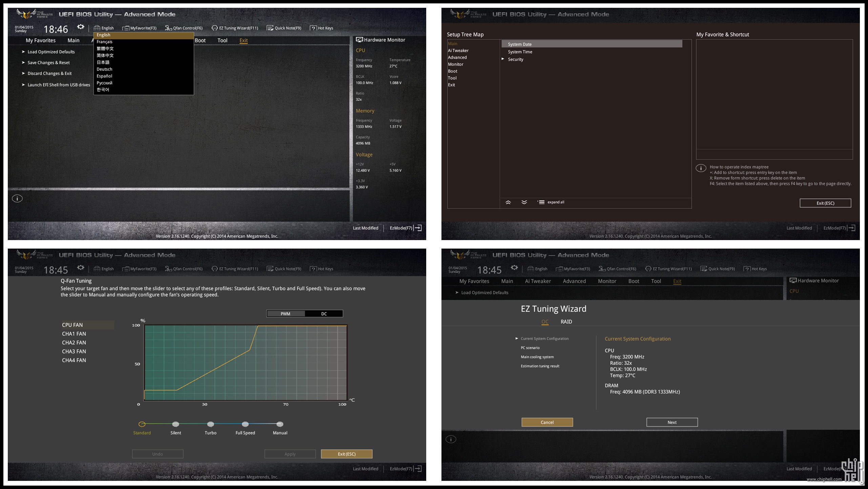
Task: Click Save Changes & Reset in the Exit menu
Action: 48,63
